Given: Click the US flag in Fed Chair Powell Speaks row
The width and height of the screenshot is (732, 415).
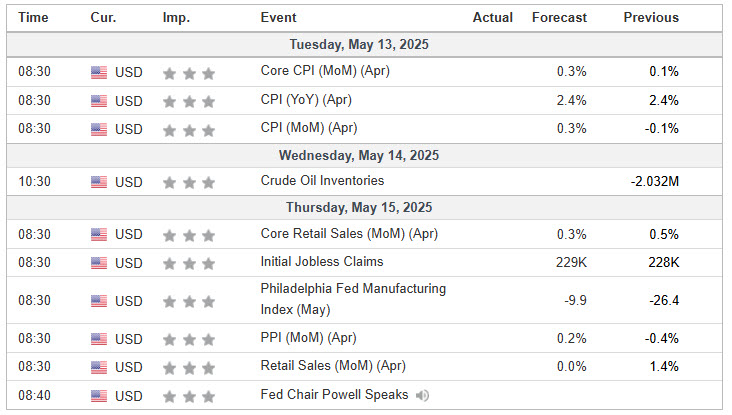Looking at the screenshot, I should pos(99,396).
